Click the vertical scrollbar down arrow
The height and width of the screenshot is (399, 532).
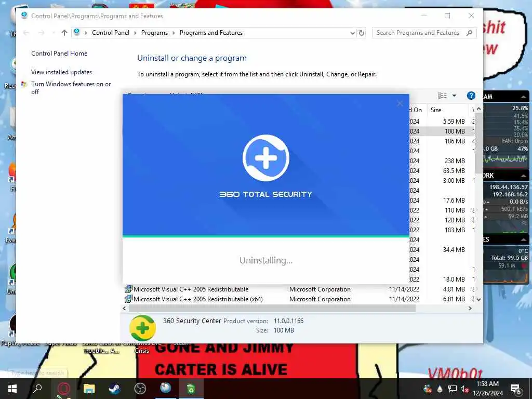coord(478,300)
